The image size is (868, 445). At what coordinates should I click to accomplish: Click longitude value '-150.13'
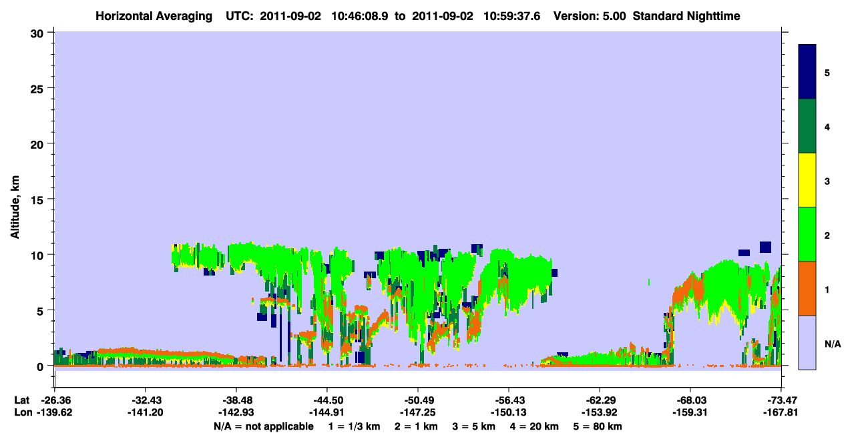[508, 412]
